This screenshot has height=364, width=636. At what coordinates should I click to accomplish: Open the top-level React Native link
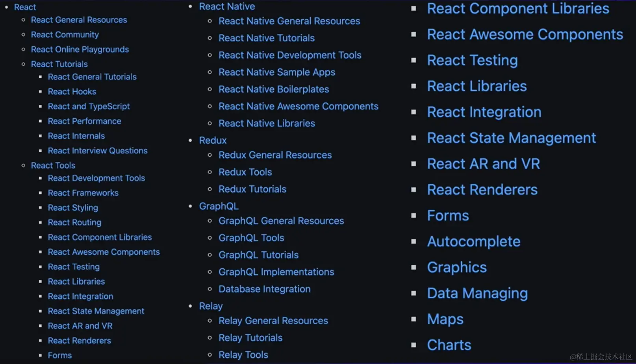[227, 6]
